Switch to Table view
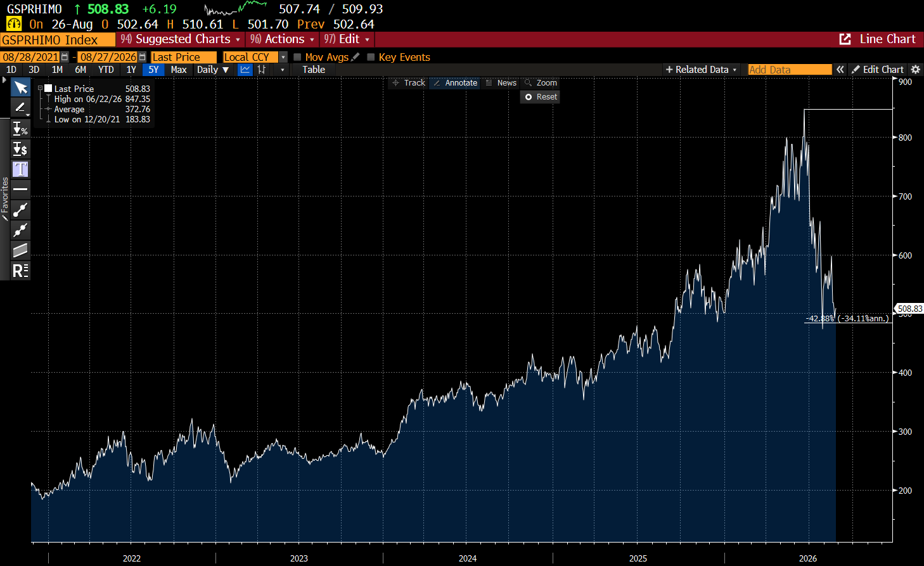924x566 pixels. tap(314, 70)
